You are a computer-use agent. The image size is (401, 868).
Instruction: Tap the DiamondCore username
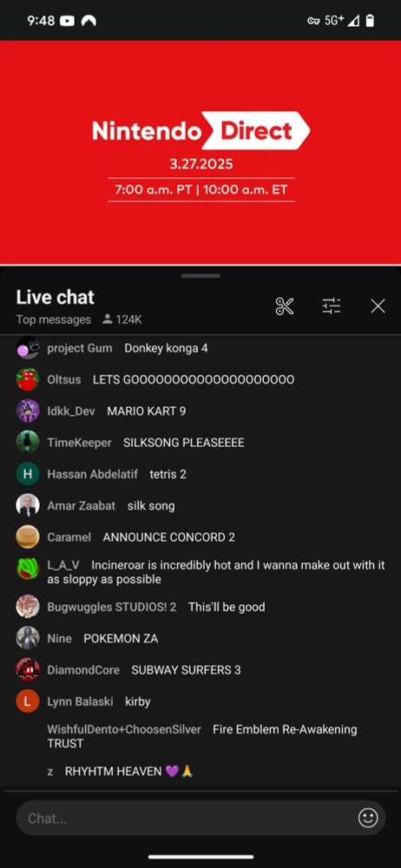tap(83, 670)
